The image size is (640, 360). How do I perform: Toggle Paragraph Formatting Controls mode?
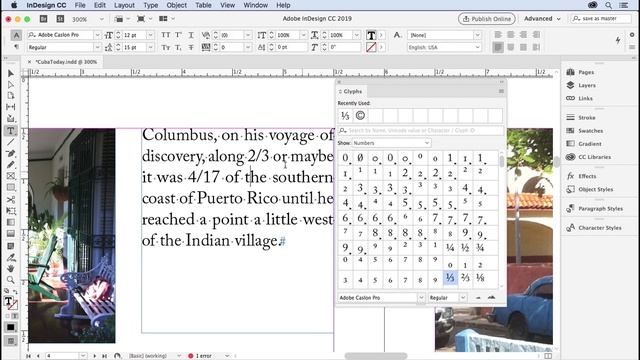pyautogui.click(x=16, y=47)
